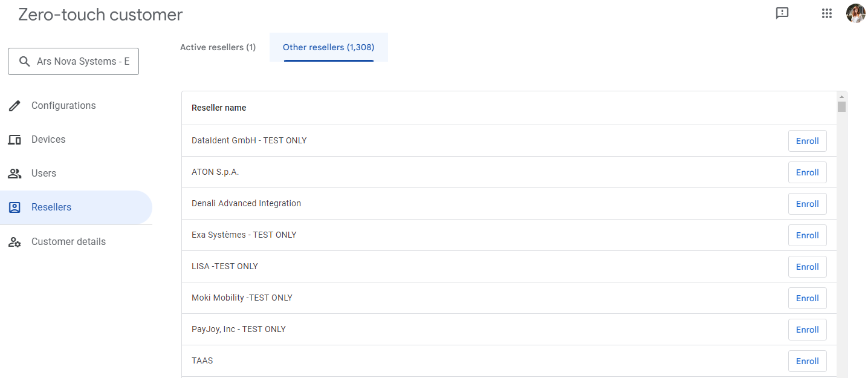Click the feedback icon in header
This screenshot has width=868, height=378.
[782, 13]
